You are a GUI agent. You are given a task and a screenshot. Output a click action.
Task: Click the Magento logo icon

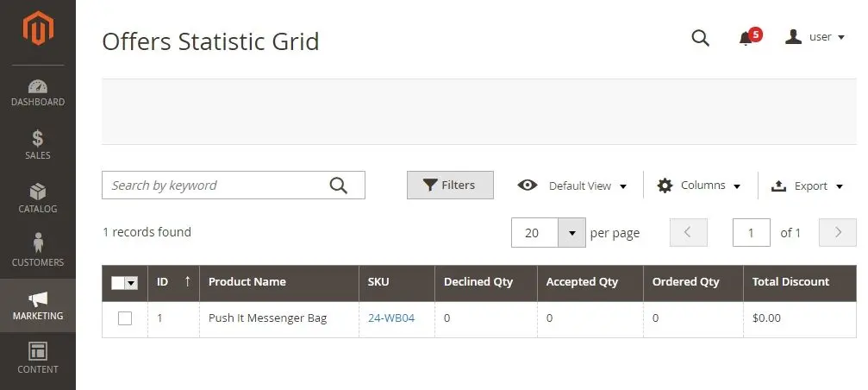pyautogui.click(x=38, y=28)
